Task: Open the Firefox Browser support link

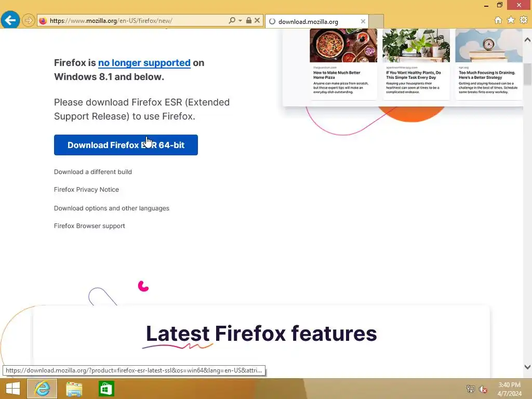Action: click(x=89, y=225)
